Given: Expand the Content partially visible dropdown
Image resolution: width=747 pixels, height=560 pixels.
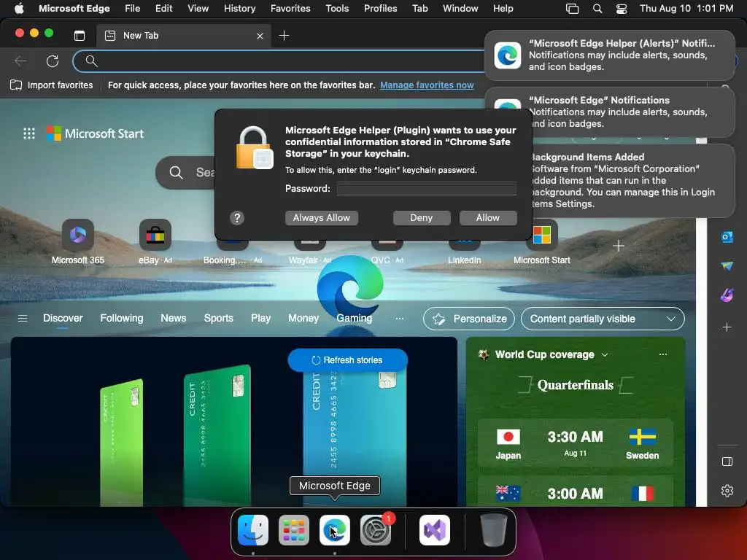Looking at the screenshot, I should tap(603, 319).
